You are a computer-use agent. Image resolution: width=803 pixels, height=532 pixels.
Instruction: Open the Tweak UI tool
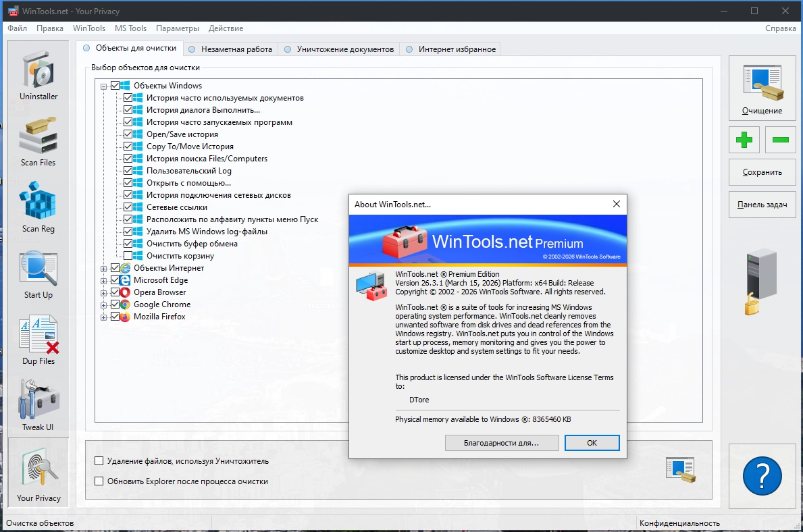click(38, 406)
